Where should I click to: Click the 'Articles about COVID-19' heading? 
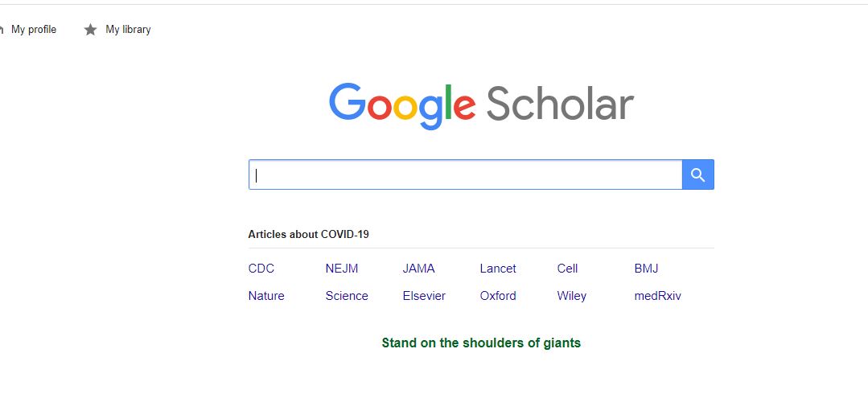point(308,235)
